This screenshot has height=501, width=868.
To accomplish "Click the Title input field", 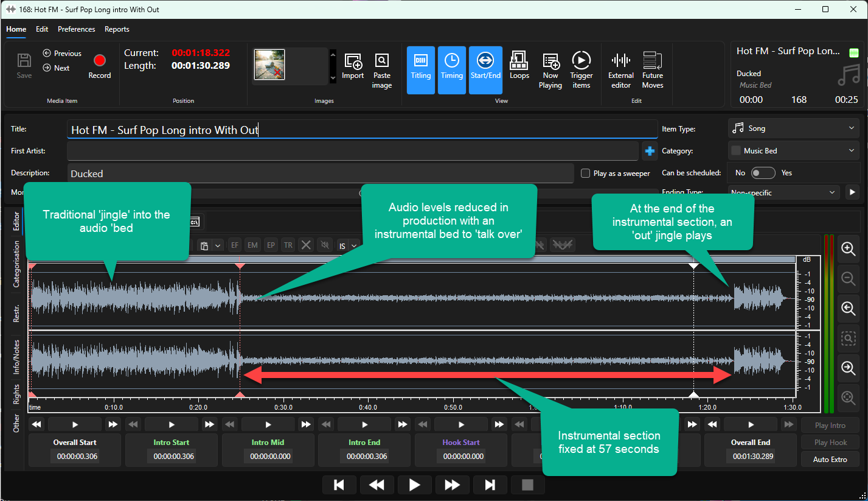I will point(362,130).
